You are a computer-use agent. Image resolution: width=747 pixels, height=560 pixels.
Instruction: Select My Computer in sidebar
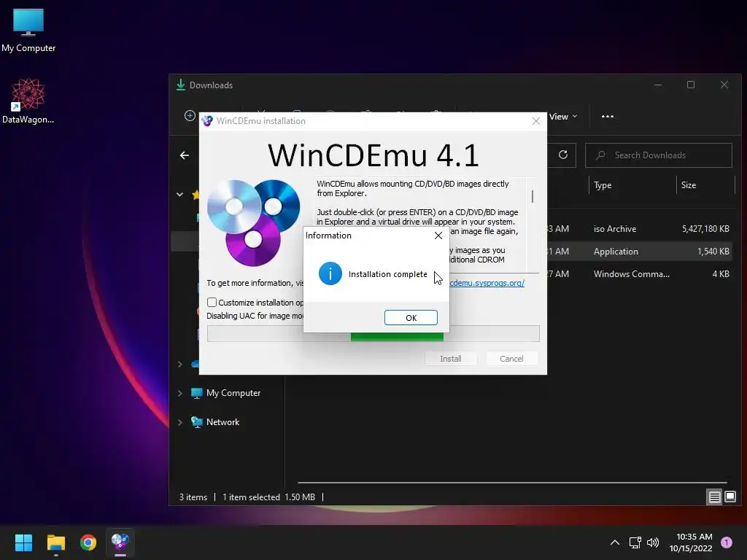(x=233, y=393)
